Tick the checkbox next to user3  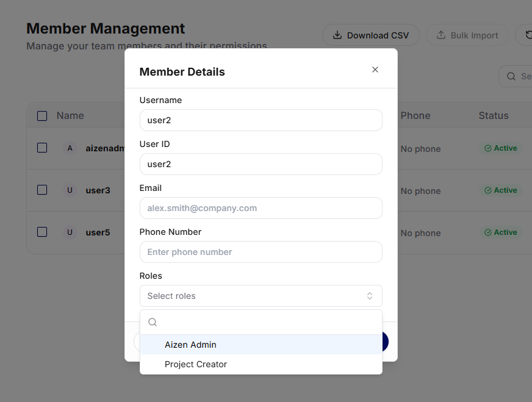(x=42, y=190)
